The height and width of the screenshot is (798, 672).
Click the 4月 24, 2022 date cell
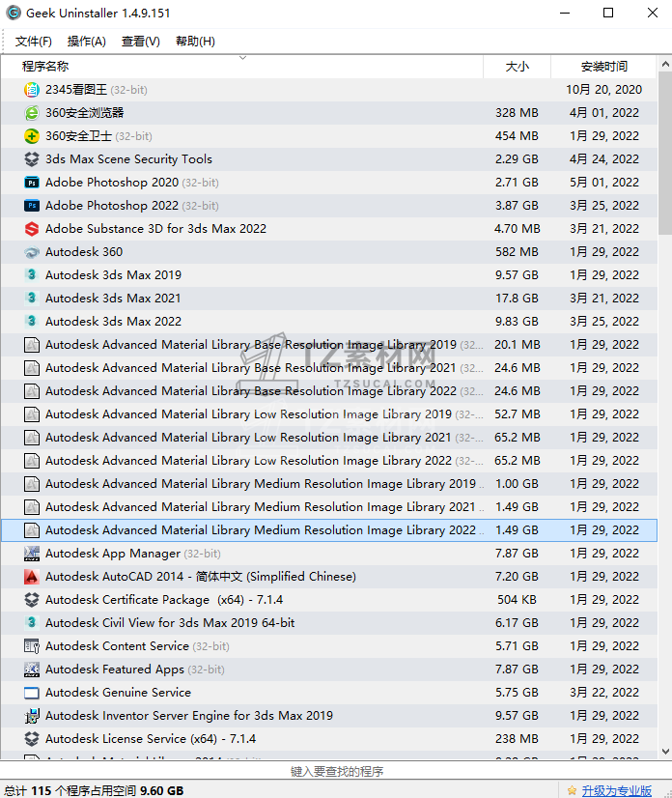point(603,159)
